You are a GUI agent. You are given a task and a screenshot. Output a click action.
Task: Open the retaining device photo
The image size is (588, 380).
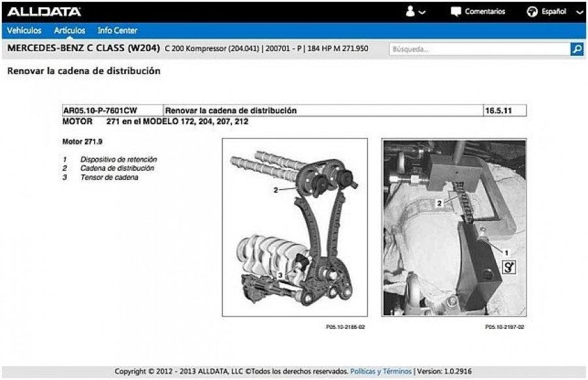(454, 227)
